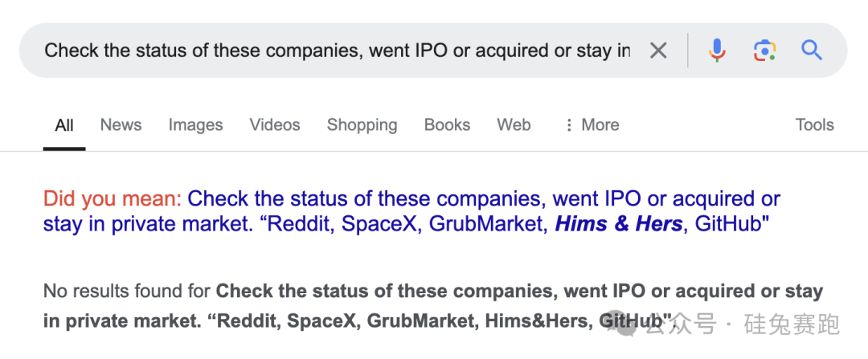This screenshot has height=359, width=868.
Task: Click the red 'Did you mean:' label
Action: pos(113,199)
